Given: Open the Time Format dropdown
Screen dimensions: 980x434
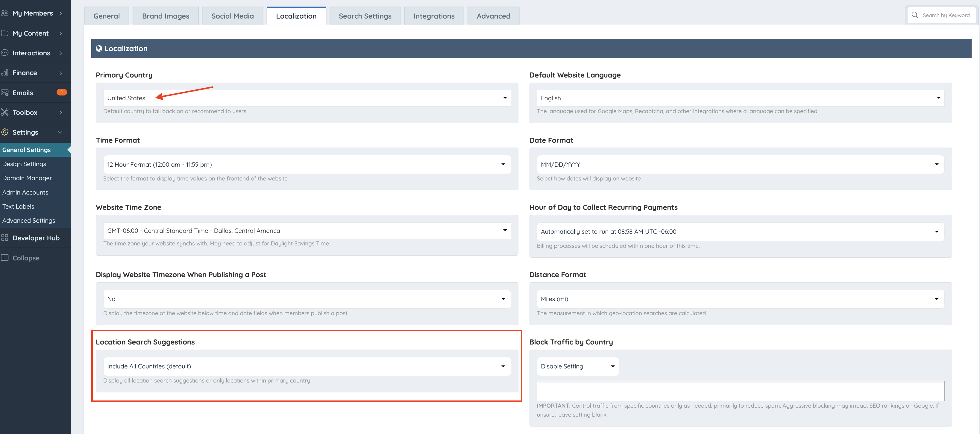Looking at the screenshot, I should (x=307, y=164).
